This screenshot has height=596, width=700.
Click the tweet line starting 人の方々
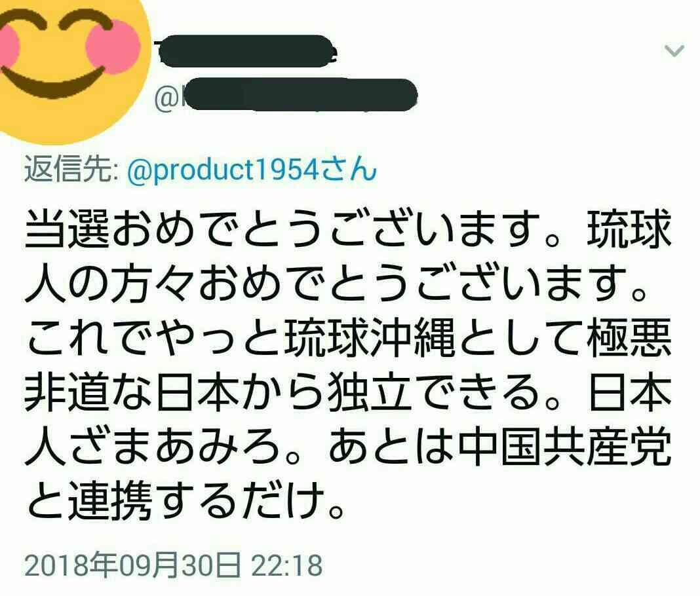pyautogui.click(x=336, y=285)
